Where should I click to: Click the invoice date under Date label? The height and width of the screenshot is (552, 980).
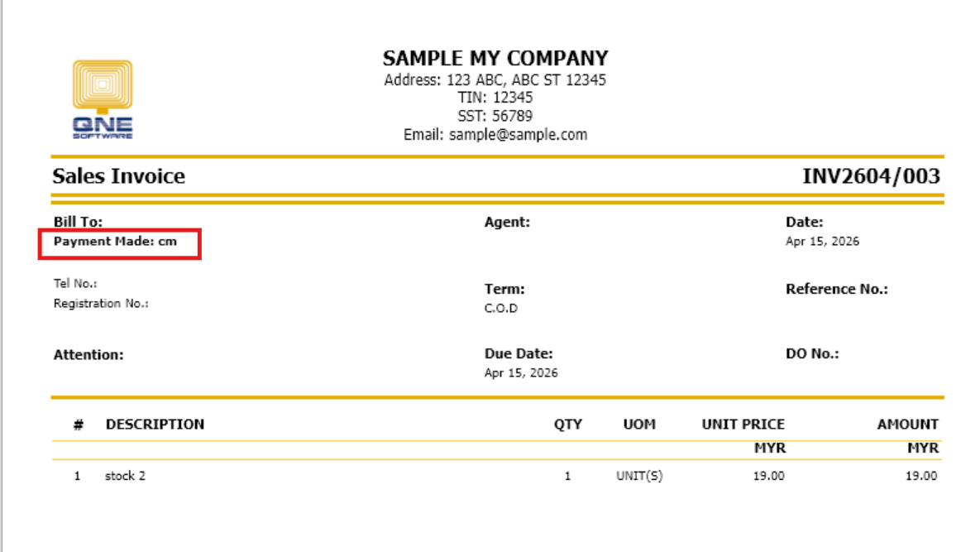tap(822, 242)
